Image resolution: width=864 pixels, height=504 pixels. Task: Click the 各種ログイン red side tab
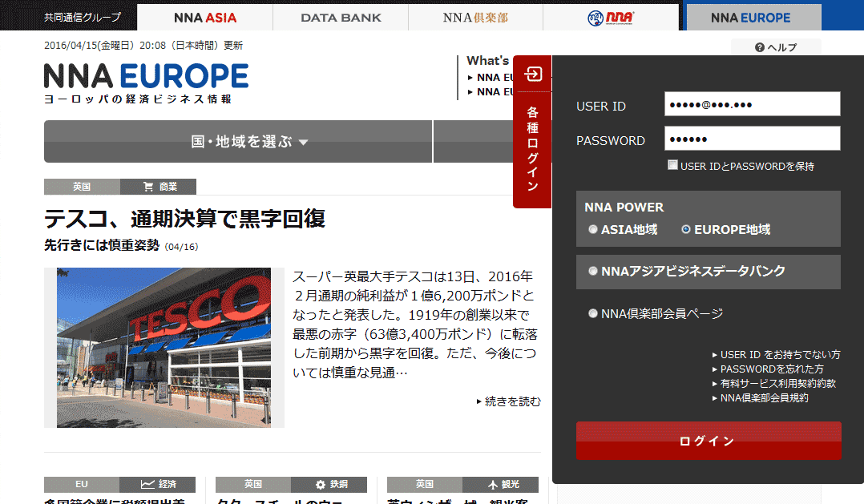[532, 131]
